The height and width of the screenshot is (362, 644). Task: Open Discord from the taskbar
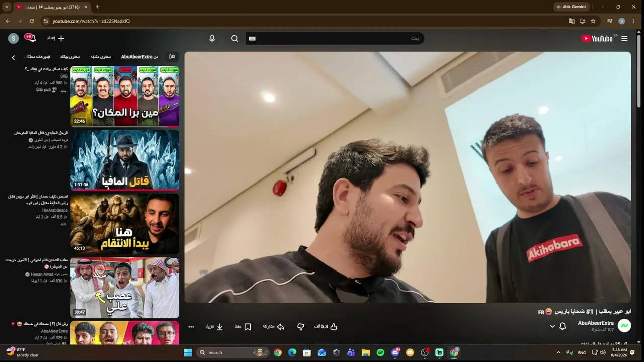click(x=395, y=352)
